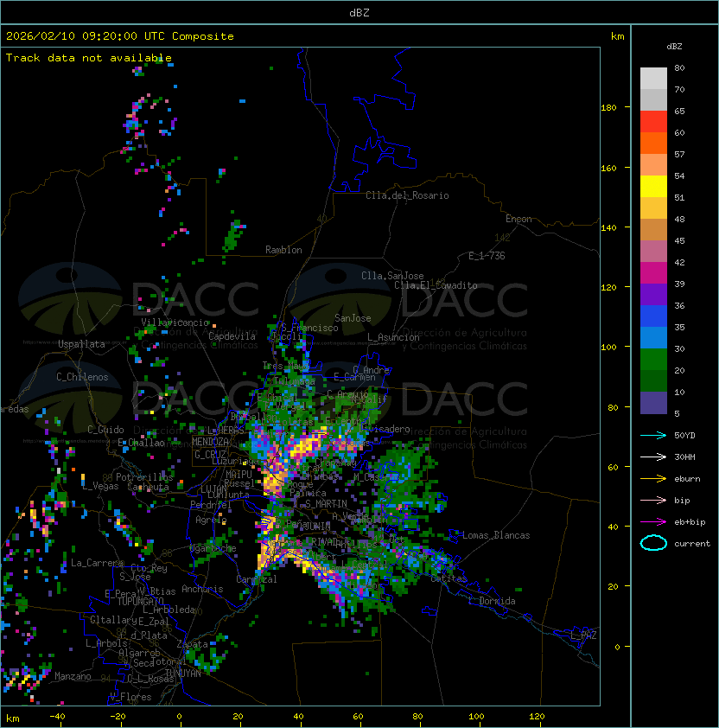Select the 'E_1-736' map label
The image size is (719, 728).
pos(487,256)
